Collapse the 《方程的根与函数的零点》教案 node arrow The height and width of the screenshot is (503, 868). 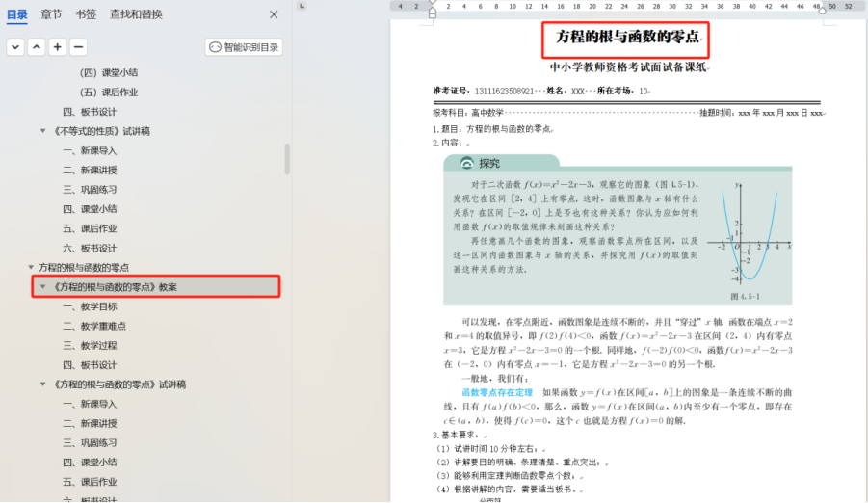(x=43, y=287)
